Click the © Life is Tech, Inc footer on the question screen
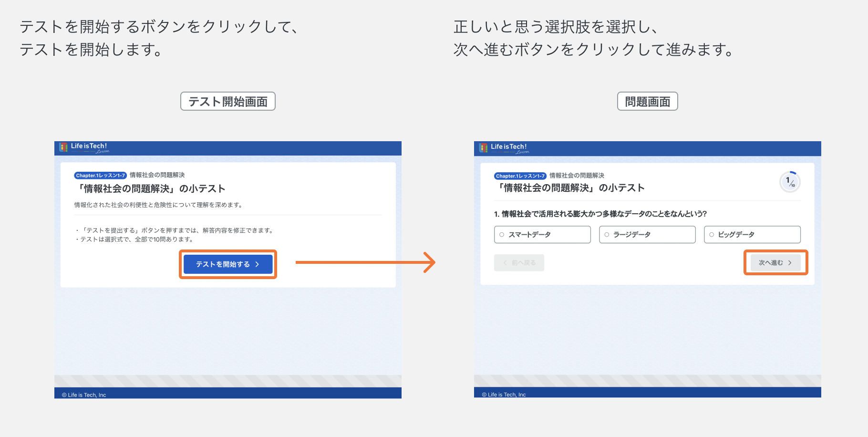 coord(504,395)
